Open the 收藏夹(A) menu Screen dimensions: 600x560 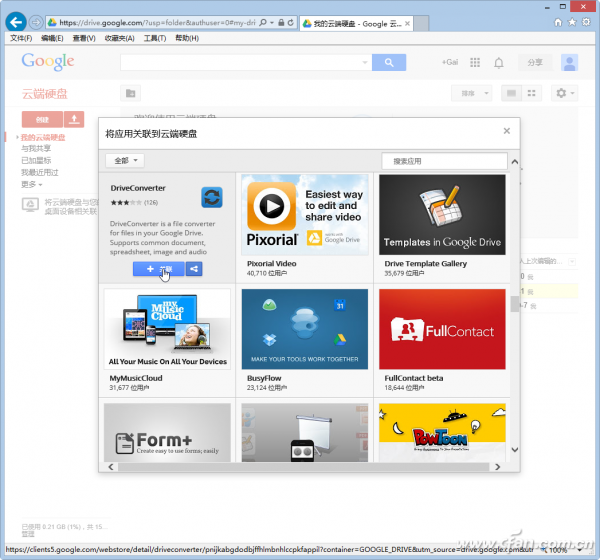pos(119,38)
